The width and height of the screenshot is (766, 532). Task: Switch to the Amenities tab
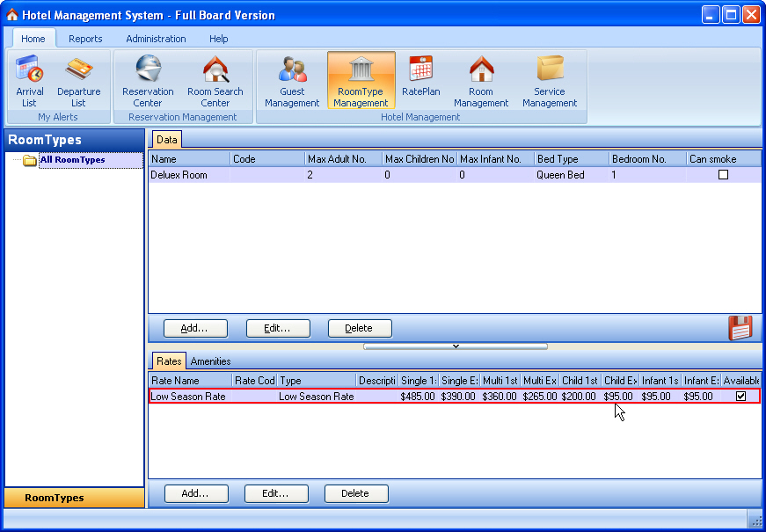[x=211, y=361]
